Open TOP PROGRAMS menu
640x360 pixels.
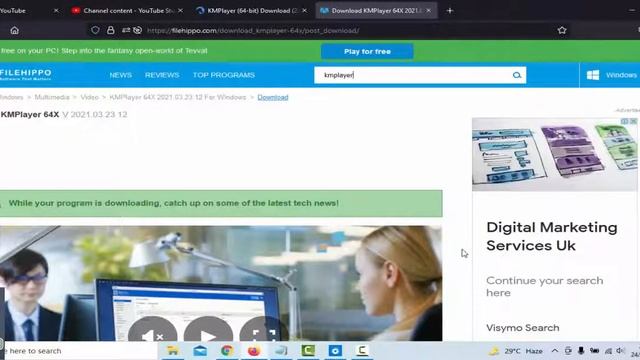tap(224, 75)
